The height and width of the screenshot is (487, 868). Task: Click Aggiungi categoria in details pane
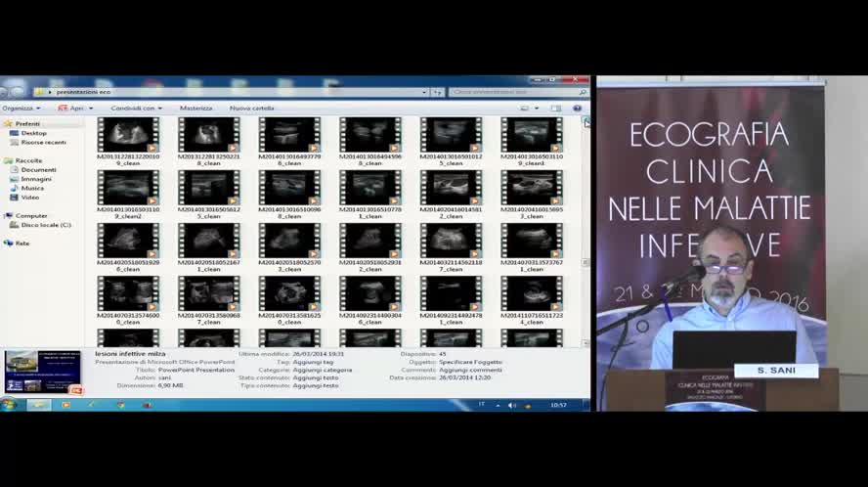(323, 370)
